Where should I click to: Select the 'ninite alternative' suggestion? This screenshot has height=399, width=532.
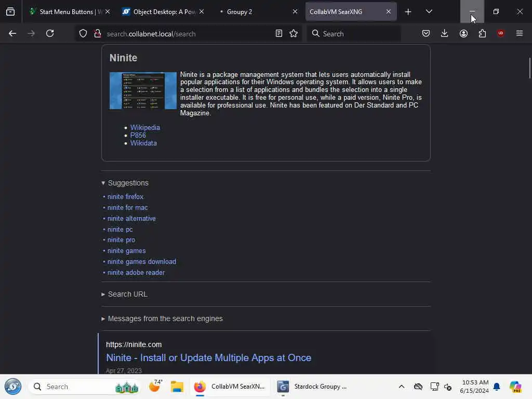pyautogui.click(x=131, y=219)
